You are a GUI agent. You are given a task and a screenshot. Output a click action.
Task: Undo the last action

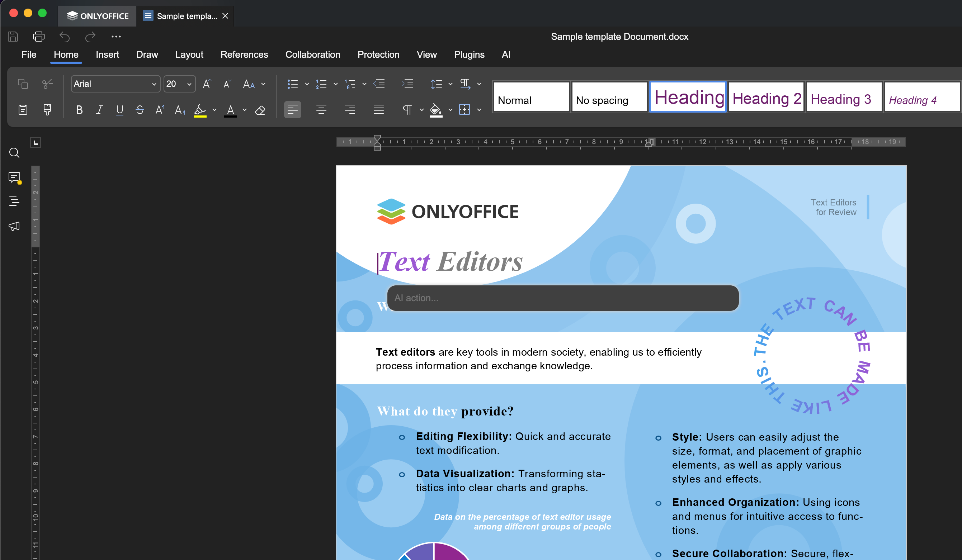(65, 37)
